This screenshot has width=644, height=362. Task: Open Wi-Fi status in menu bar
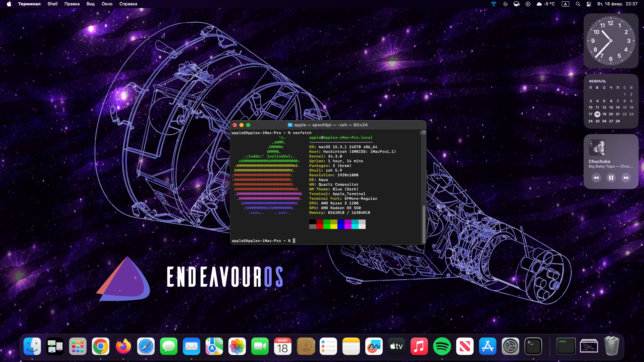point(494,4)
